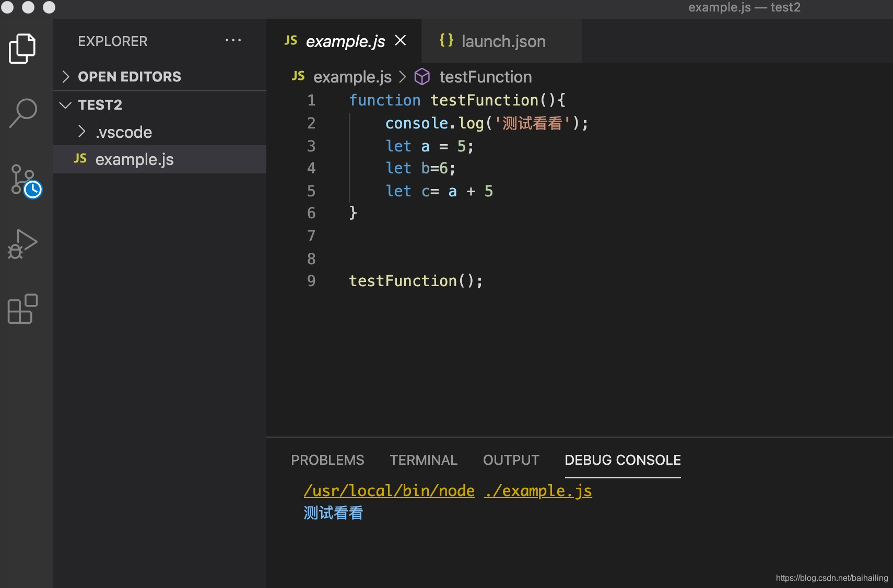Click the /usr/local/bin/node link
This screenshot has height=588, width=893.
coord(389,490)
